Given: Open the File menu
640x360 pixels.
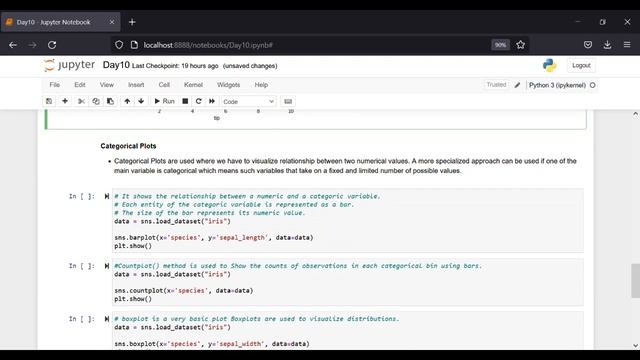Looking at the screenshot, I should click(x=55, y=85).
